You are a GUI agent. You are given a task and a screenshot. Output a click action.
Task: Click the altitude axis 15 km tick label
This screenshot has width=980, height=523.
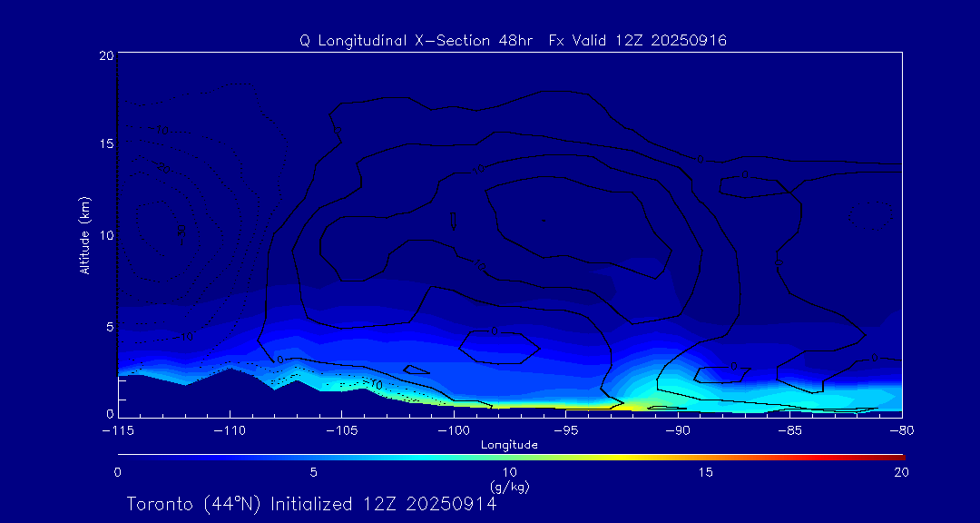[105, 144]
